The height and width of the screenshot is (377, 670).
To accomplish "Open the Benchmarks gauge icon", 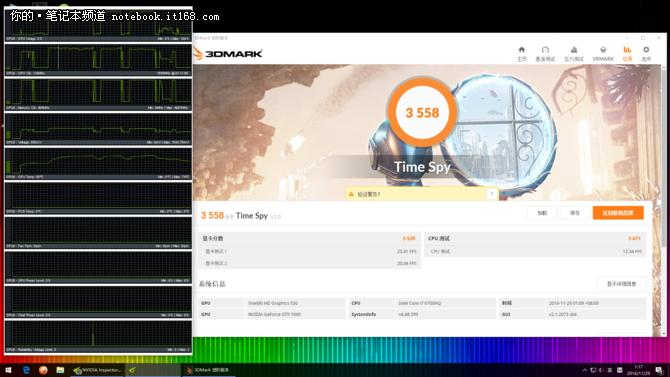I will (545, 53).
